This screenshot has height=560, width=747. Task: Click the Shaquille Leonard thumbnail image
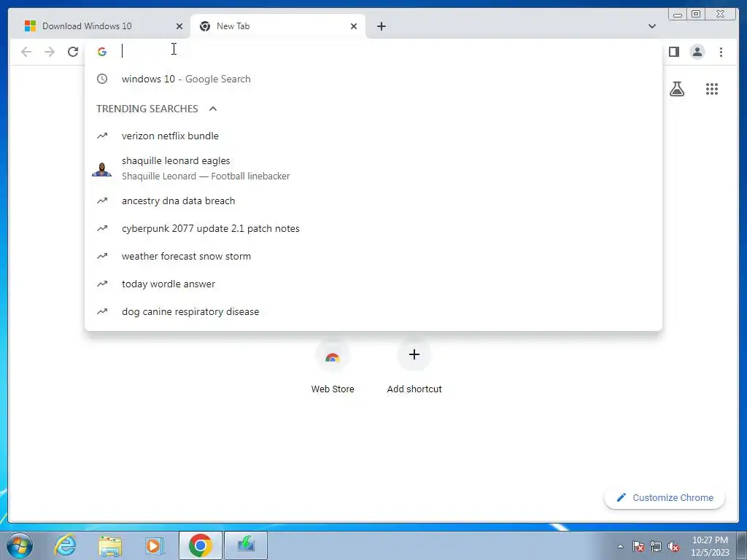102,168
